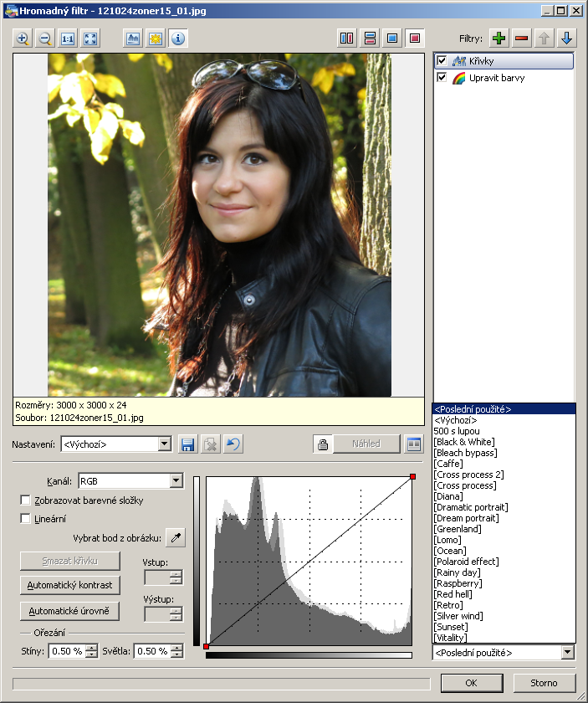Open the Kanál RGB dropdown
Viewport: 588px width, 703px height.
pyautogui.click(x=175, y=481)
